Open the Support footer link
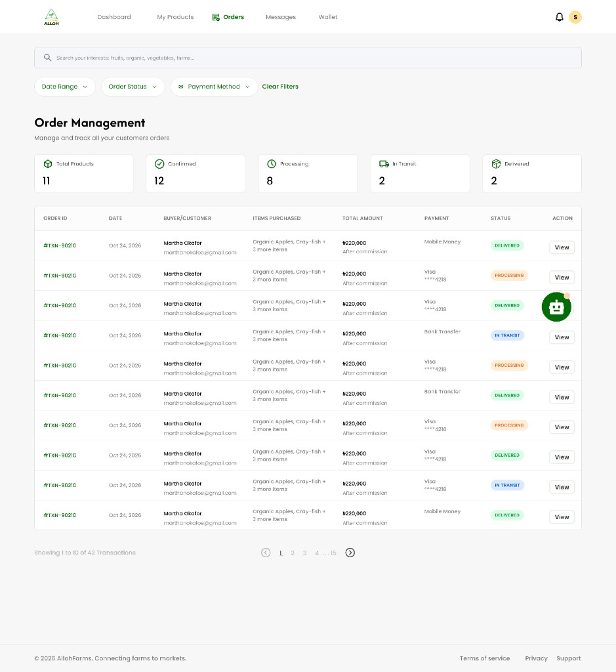This screenshot has width=616, height=672. click(x=569, y=658)
